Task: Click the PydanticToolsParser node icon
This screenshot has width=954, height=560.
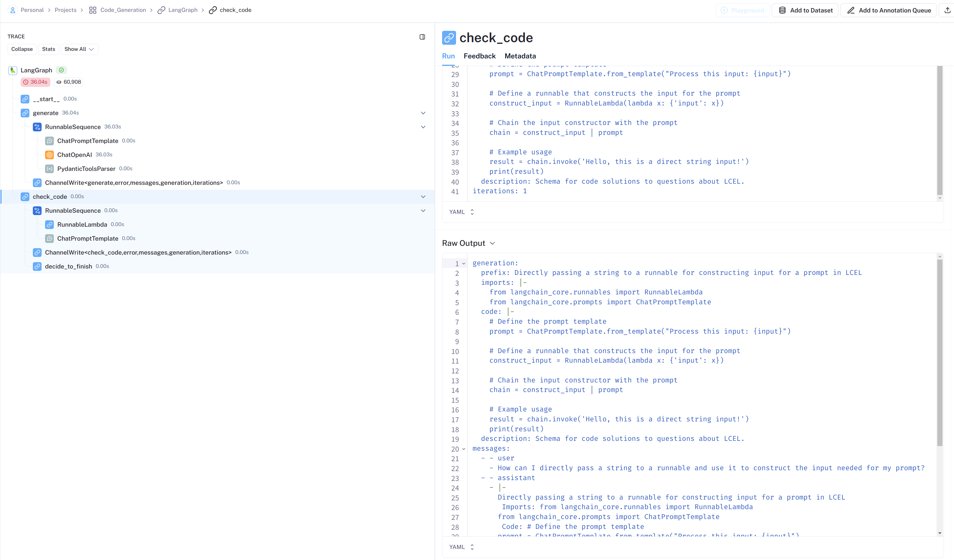Action: pos(49,169)
